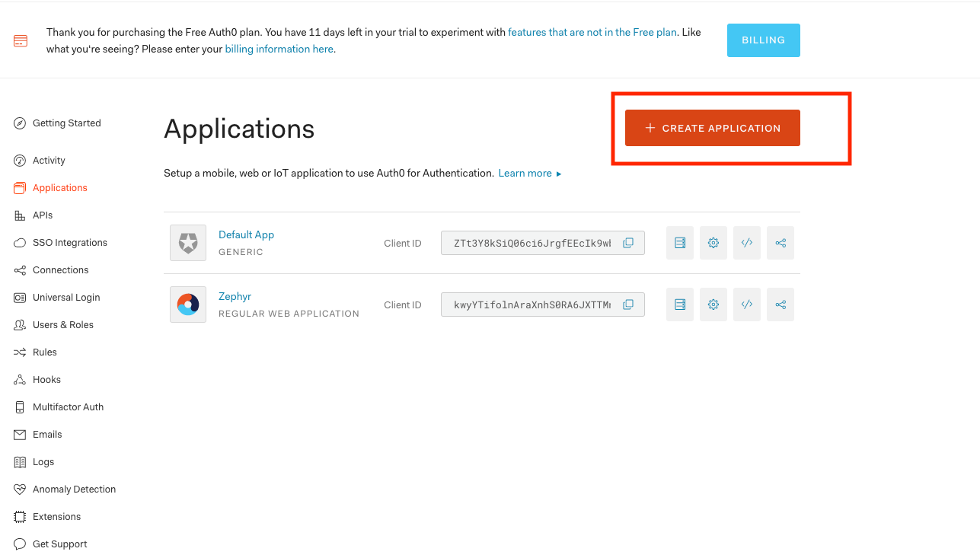Click the CREATE APPLICATION button
The height and width of the screenshot is (558, 980).
(712, 128)
